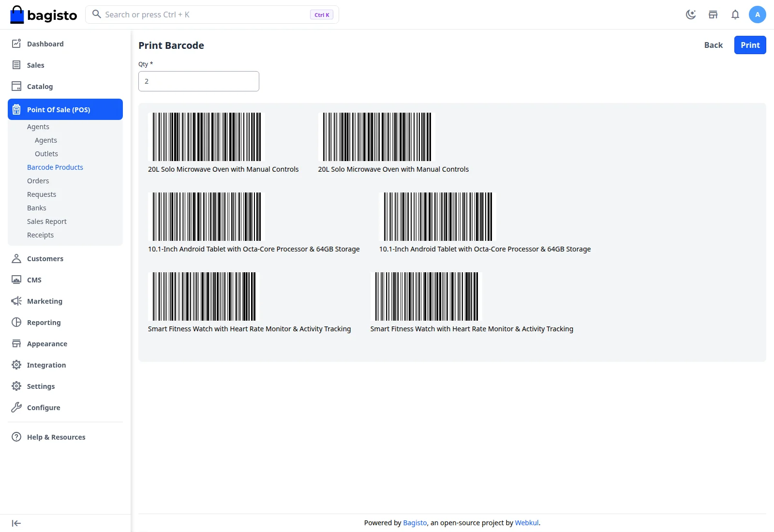Click second '10.1-Inch Android Tablet' label
This screenshot has height=532, width=774.
pos(485,249)
